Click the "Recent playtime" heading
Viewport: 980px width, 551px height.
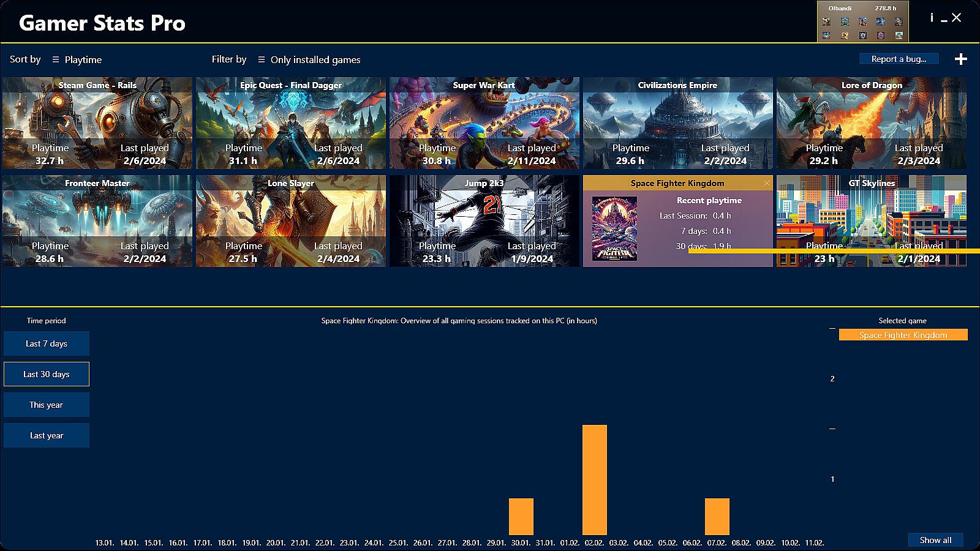(709, 200)
